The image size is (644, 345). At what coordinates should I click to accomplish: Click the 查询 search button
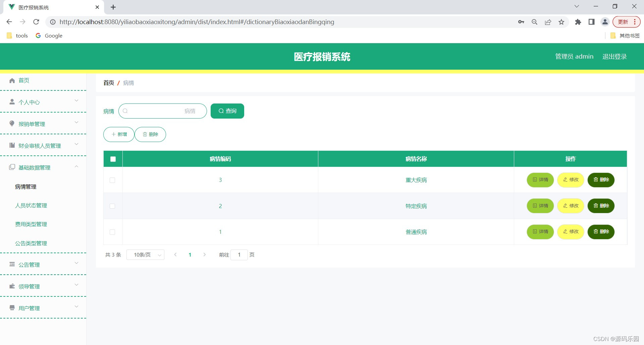pos(227,111)
